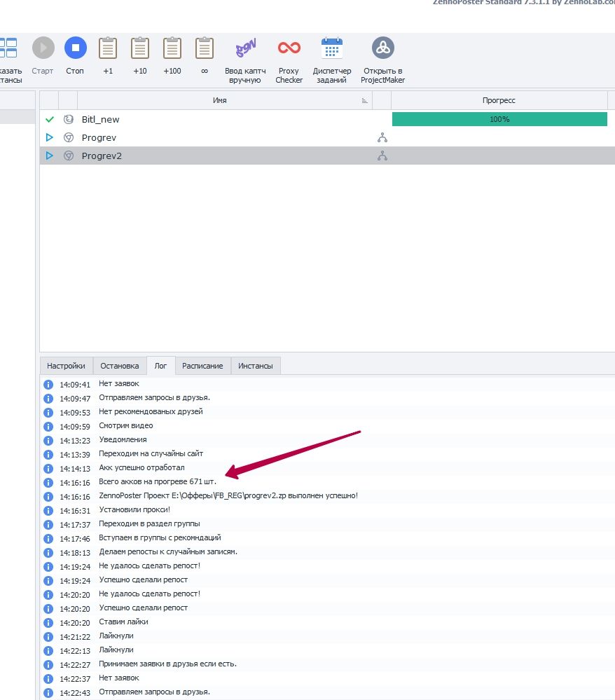615x700 pixels.
Task: Select the Bitl_new project row
Action: coord(327,119)
